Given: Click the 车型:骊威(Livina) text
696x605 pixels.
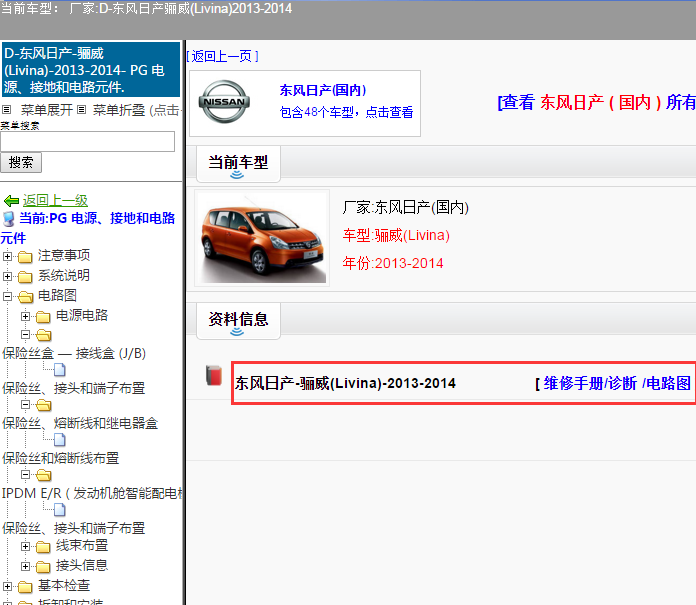Looking at the screenshot, I should click(396, 235).
